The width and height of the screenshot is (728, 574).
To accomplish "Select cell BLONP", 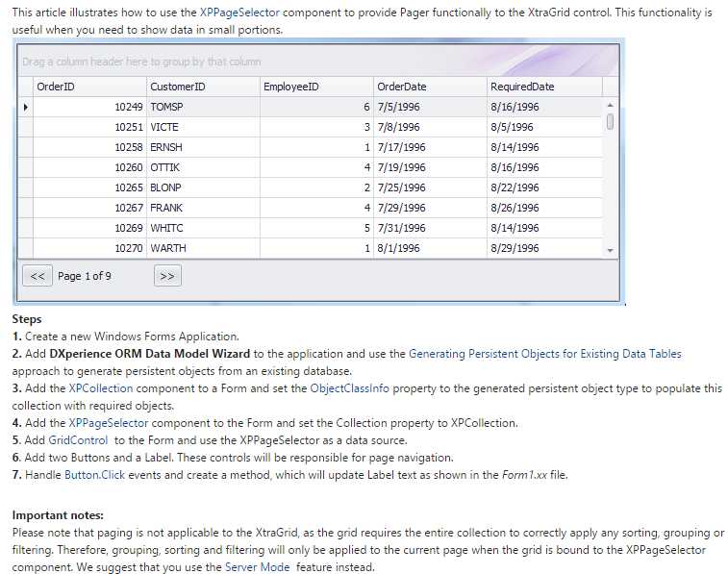I will click(203, 187).
